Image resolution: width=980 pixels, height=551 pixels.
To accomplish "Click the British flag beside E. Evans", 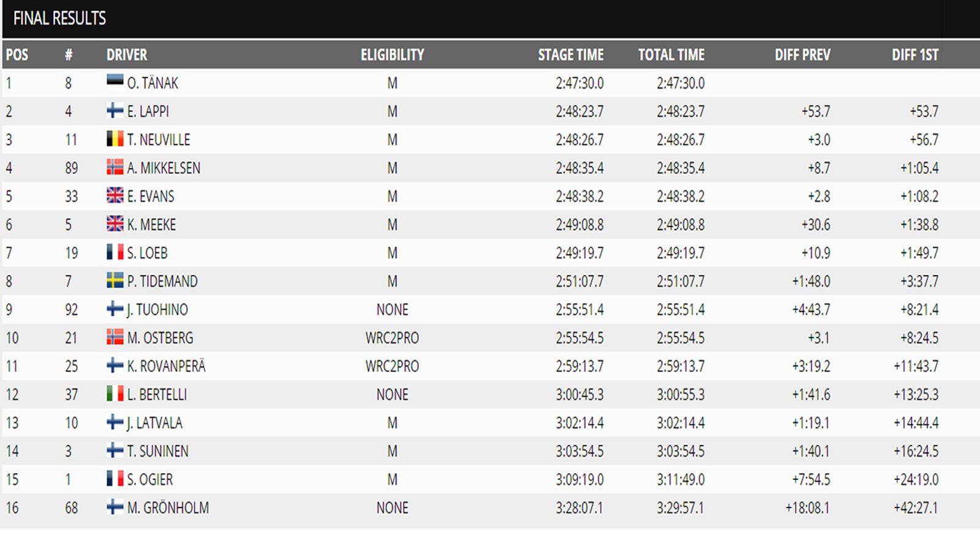I will pos(115,195).
